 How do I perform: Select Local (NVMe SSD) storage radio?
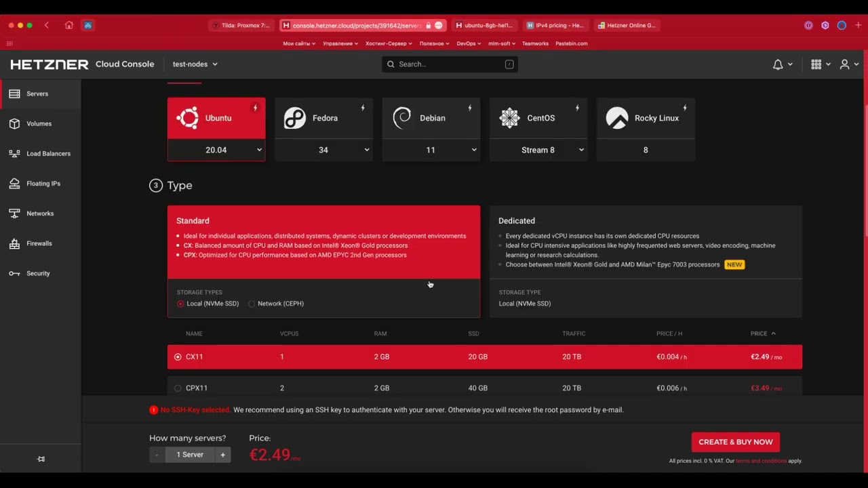point(180,304)
